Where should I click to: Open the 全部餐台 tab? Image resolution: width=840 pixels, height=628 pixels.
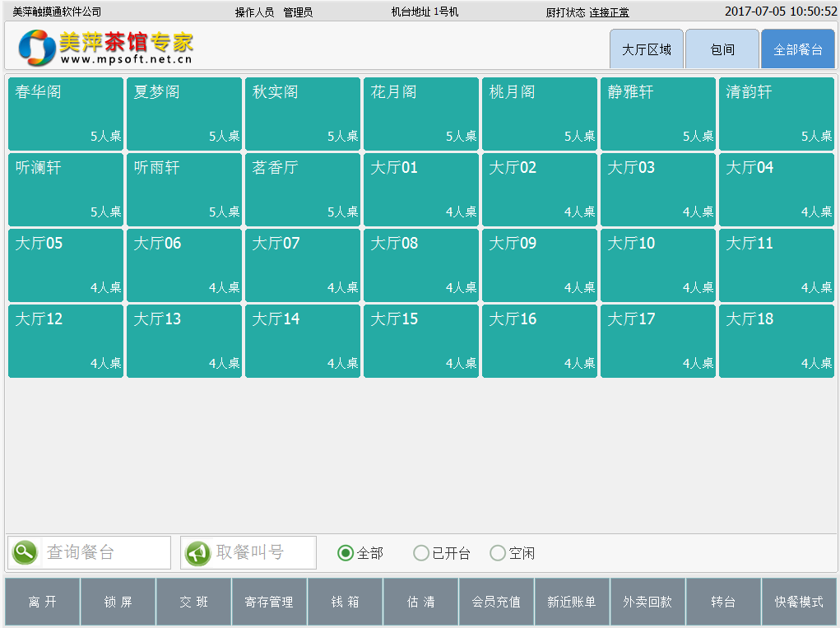[797, 49]
